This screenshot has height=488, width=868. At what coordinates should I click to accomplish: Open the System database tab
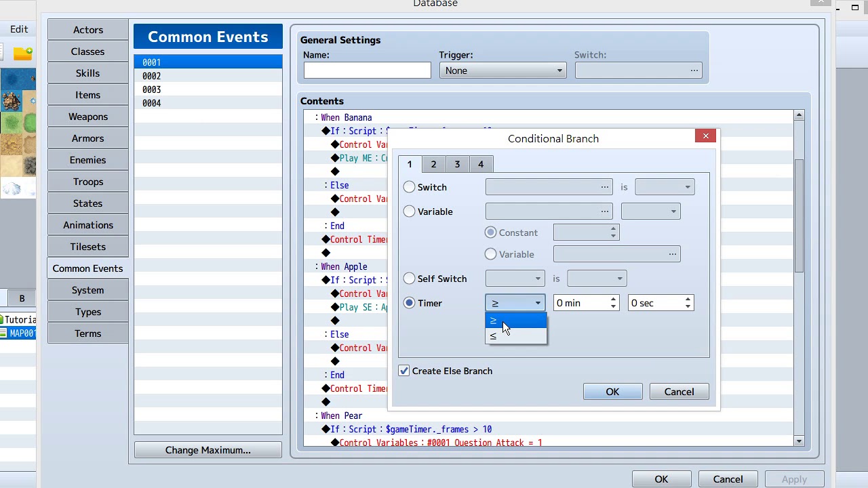[x=88, y=290]
